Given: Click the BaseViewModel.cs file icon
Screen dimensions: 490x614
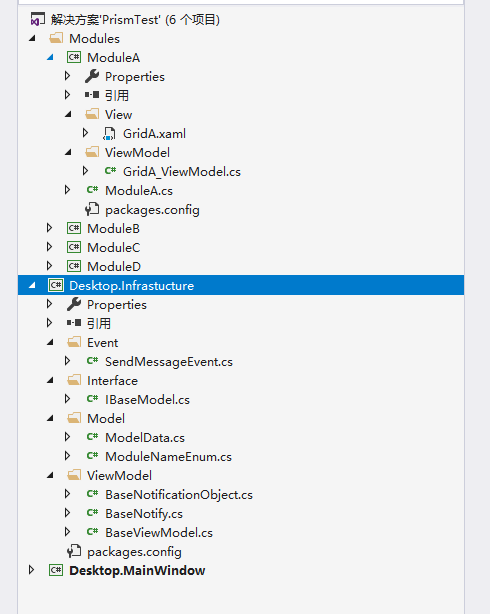Looking at the screenshot, I should (92, 532).
